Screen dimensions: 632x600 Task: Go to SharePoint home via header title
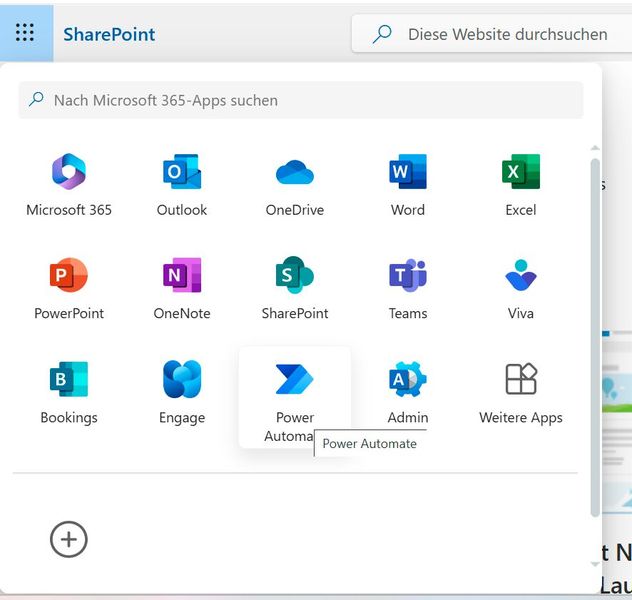tap(109, 34)
